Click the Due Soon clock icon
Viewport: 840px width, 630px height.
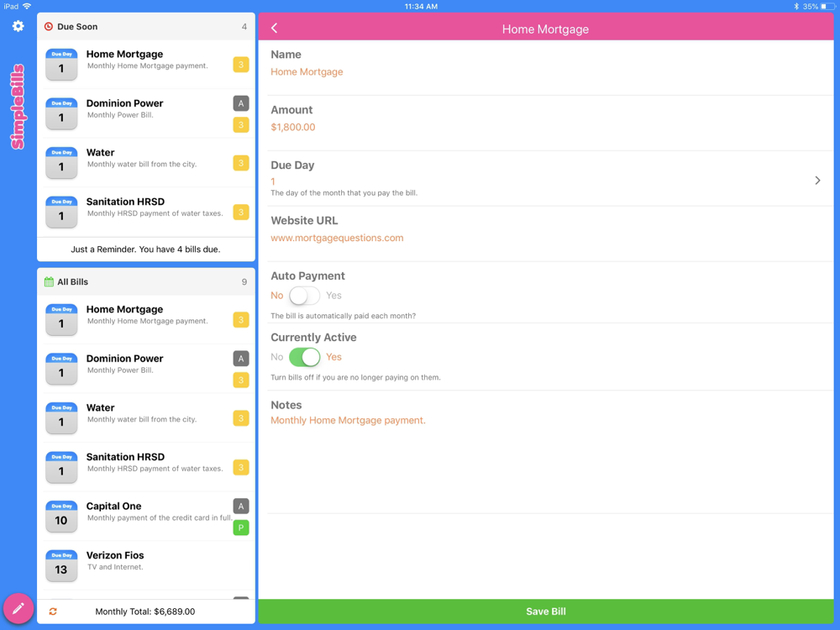click(x=48, y=26)
